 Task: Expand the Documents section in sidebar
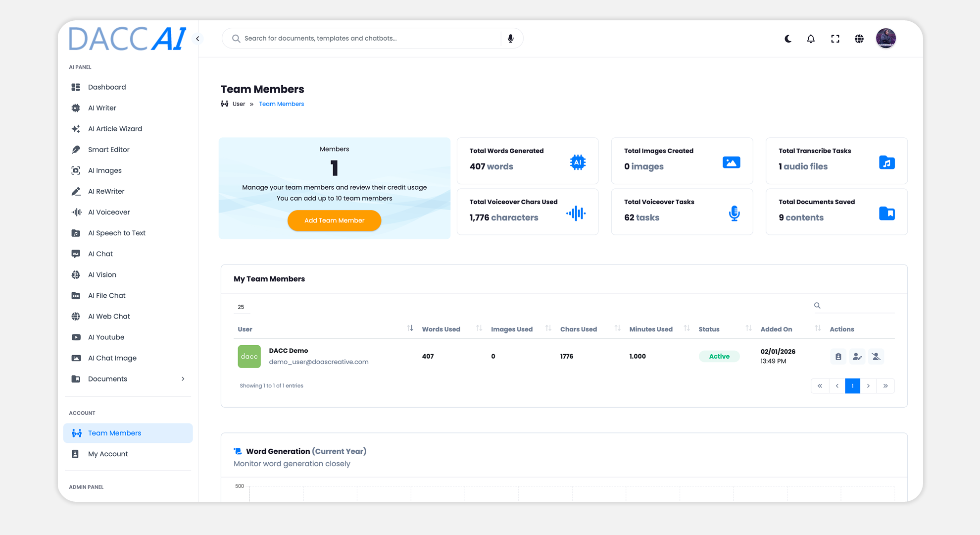(128, 378)
